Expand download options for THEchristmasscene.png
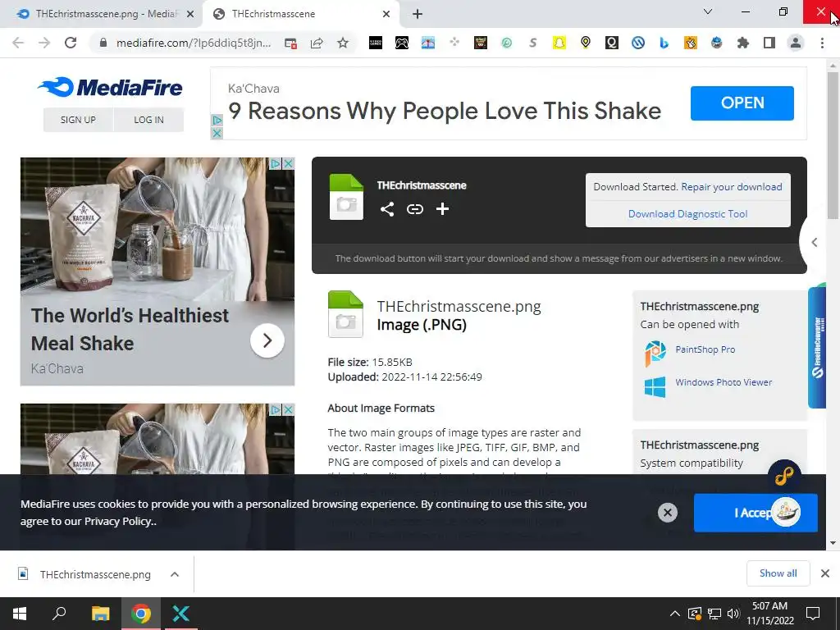This screenshot has height=630, width=840. pos(175,574)
